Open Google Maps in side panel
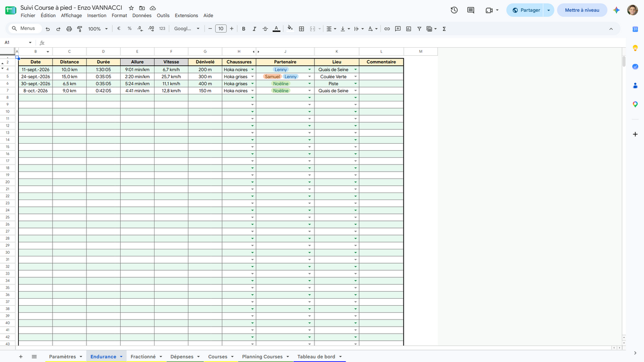 (x=635, y=105)
